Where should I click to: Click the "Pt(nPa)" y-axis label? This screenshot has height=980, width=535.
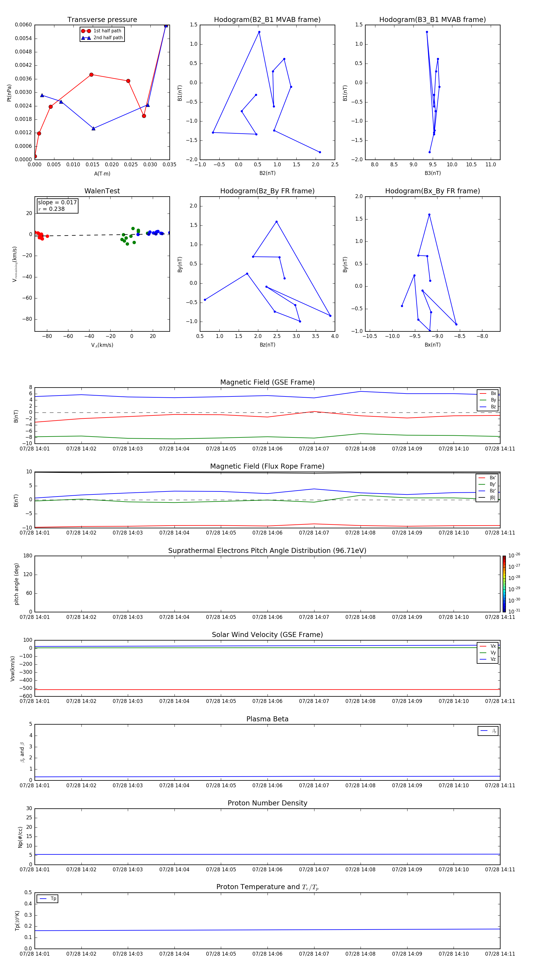(9, 93)
